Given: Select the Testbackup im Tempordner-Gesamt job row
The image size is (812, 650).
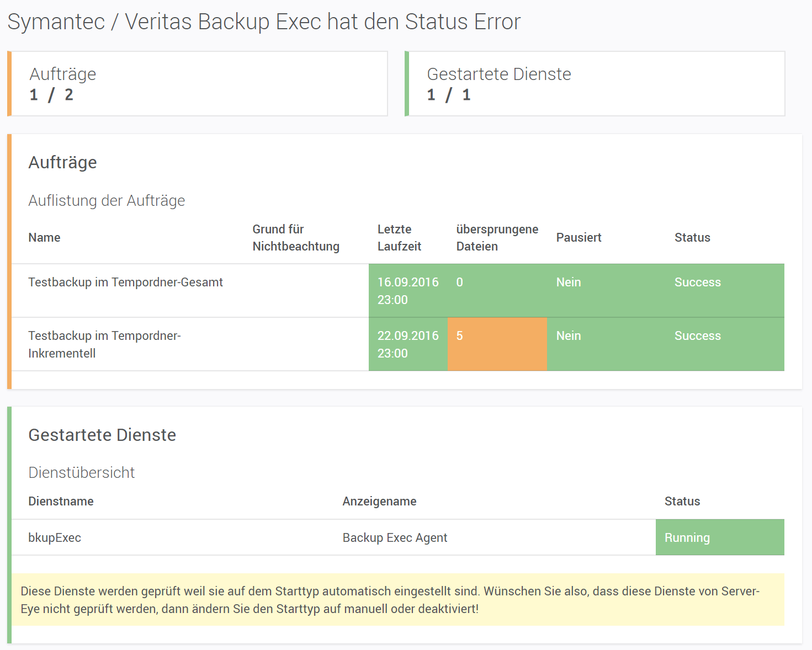Looking at the screenshot, I should (x=126, y=283).
